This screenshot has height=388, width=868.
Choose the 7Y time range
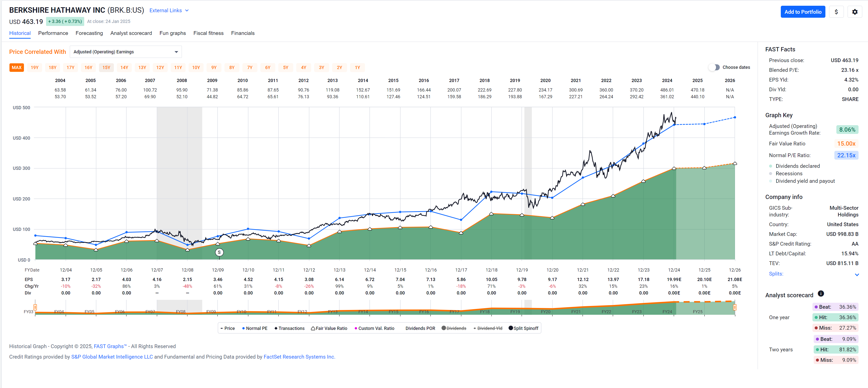pos(250,68)
